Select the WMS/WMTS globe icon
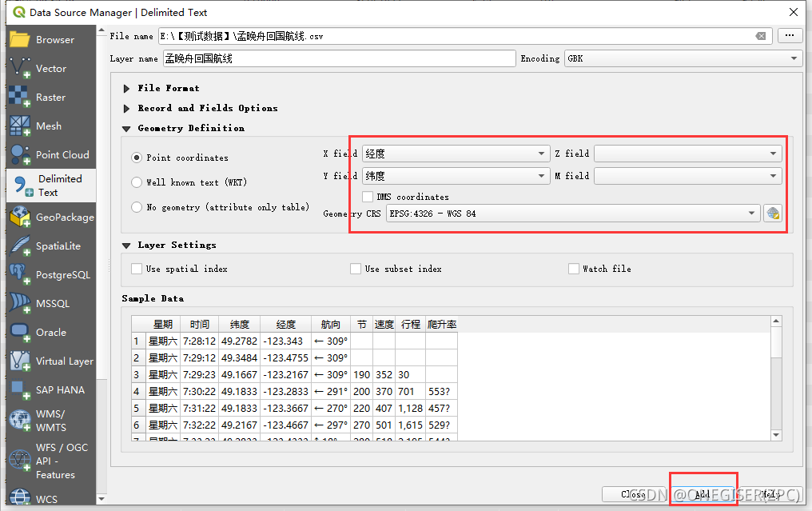Image resolution: width=812 pixels, height=511 pixels. point(20,421)
